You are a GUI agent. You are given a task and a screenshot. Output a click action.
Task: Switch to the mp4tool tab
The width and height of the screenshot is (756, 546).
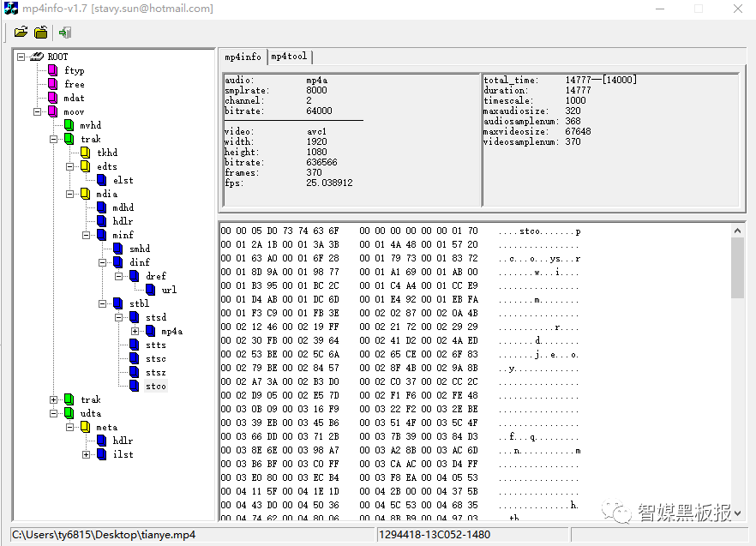289,57
